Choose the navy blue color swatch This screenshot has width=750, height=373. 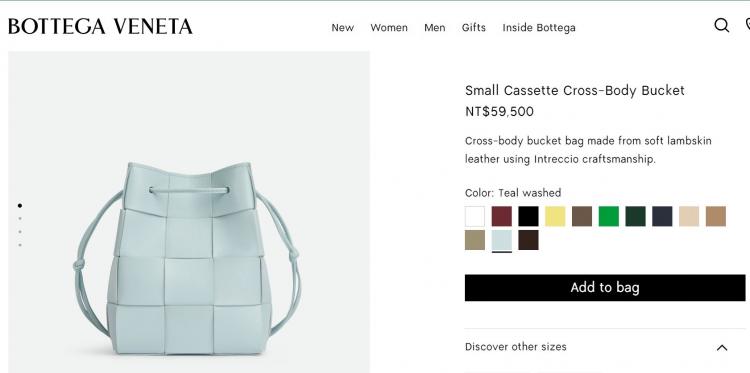click(x=662, y=216)
